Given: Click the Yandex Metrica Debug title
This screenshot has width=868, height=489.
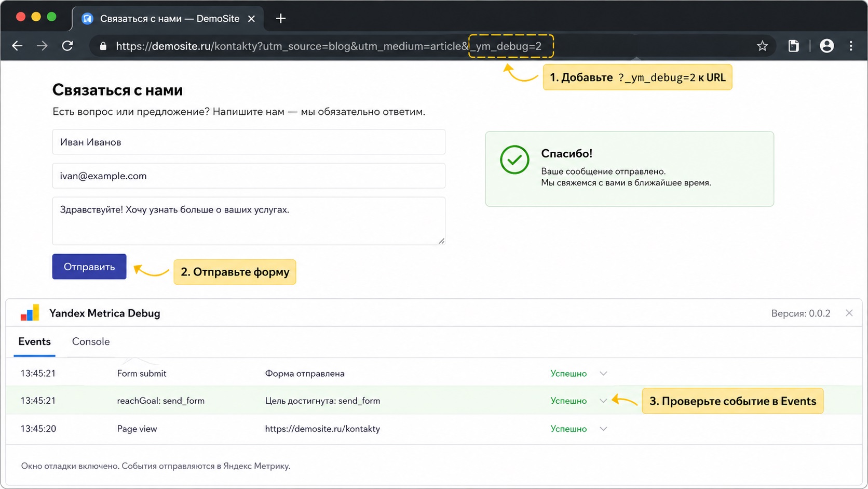Looking at the screenshot, I should pyautogui.click(x=104, y=313).
